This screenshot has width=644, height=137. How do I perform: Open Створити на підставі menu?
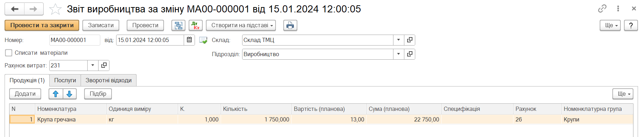[x=241, y=25]
